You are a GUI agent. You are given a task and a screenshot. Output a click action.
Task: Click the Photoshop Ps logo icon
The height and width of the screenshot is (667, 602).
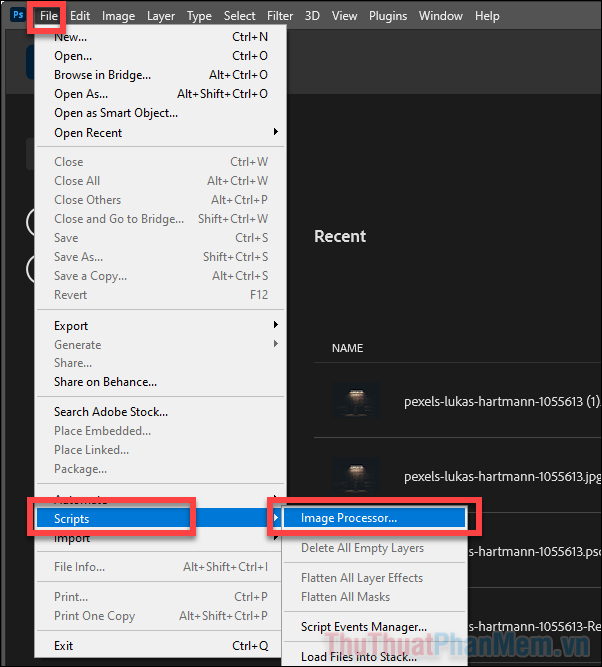click(18, 15)
